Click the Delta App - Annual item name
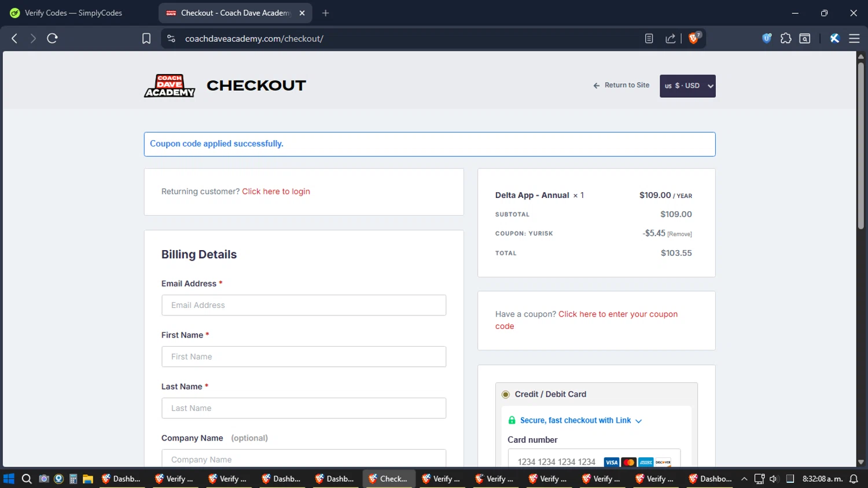Image resolution: width=868 pixels, height=488 pixels. [x=532, y=195]
